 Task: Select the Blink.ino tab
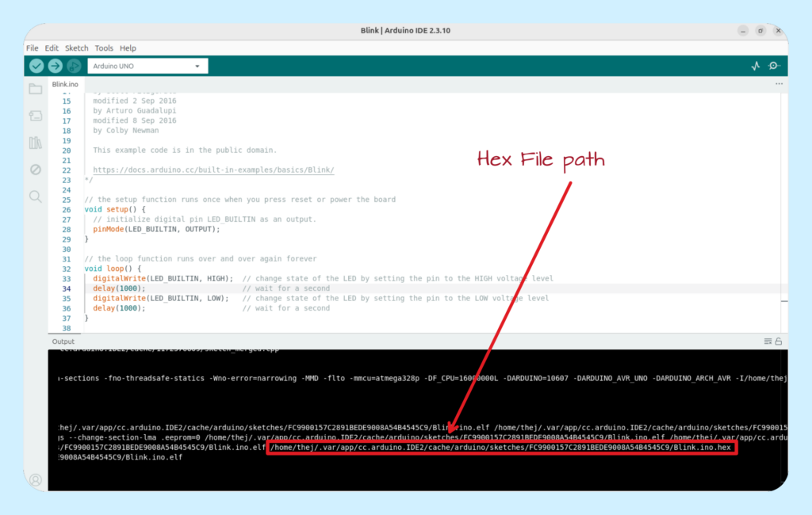[x=65, y=84]
